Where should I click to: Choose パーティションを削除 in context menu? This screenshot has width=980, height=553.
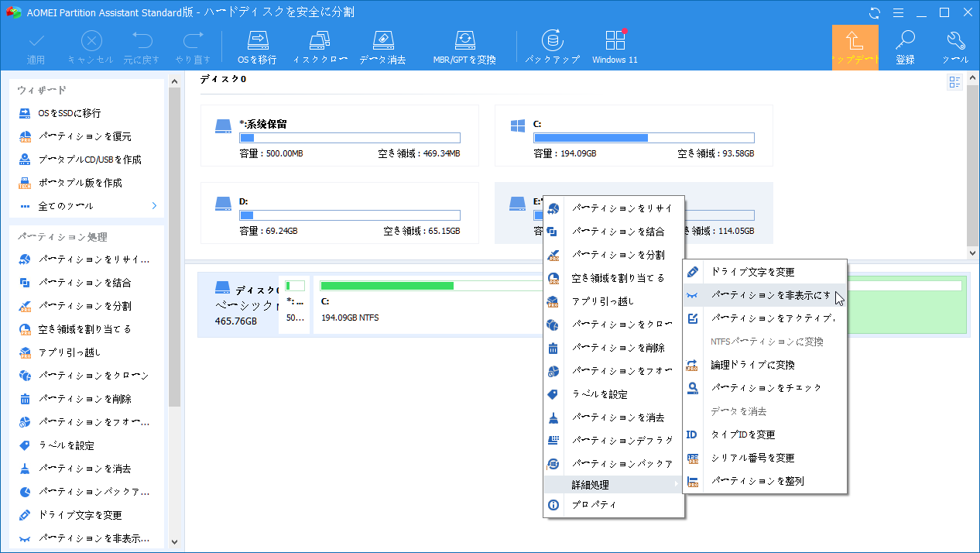tap(614, 348)
